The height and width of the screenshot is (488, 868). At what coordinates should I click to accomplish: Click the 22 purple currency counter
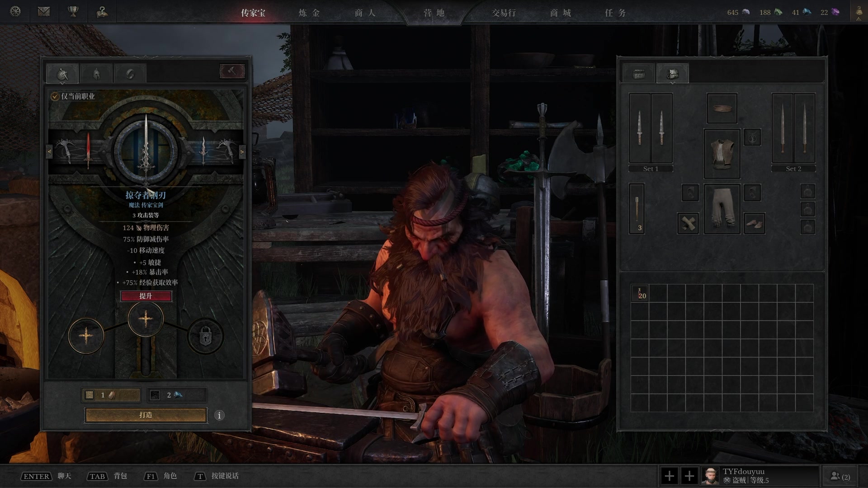tap(830, 12)
